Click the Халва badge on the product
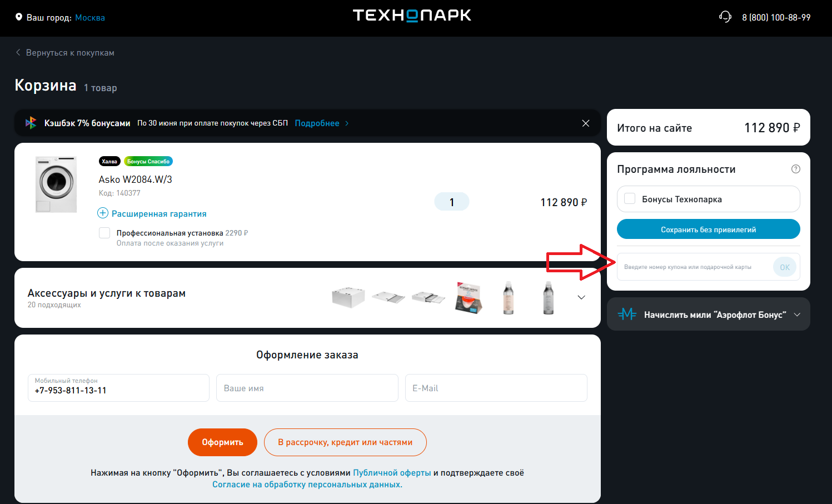Viewport: 832px width, 504px height. (x=109, y=161)
